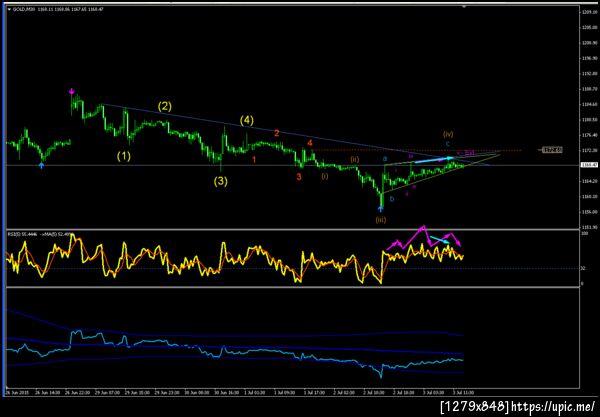600x417 pixels.
Task: Click the 1164.20 price axis value
Action: click(x=590, y=181)
